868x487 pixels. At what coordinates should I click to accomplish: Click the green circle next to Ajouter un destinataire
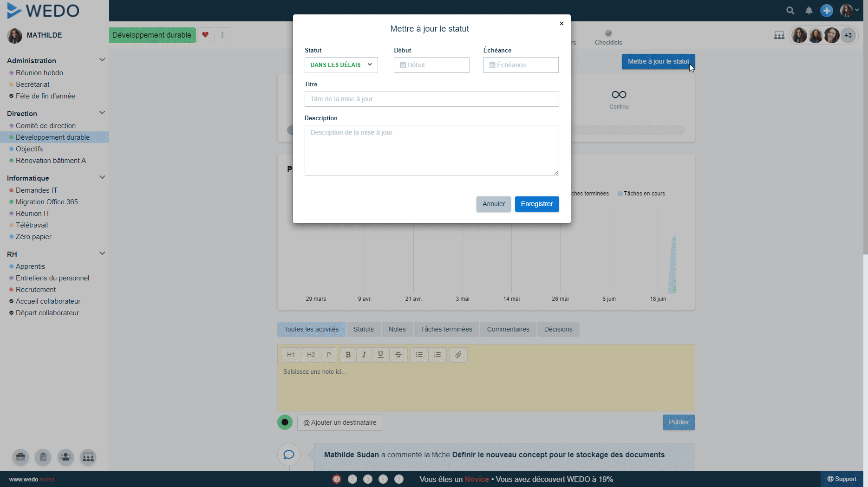(285, 422)
